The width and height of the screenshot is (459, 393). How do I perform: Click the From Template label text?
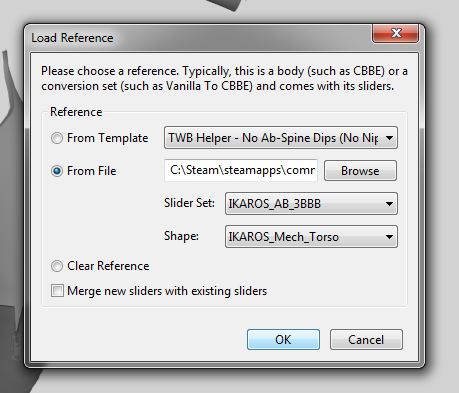108,138
